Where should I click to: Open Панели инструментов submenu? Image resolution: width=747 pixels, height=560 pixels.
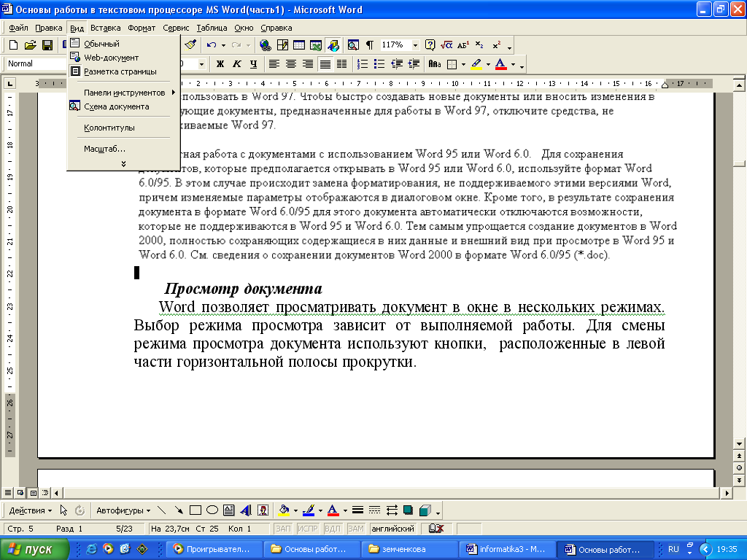point(124,93)
